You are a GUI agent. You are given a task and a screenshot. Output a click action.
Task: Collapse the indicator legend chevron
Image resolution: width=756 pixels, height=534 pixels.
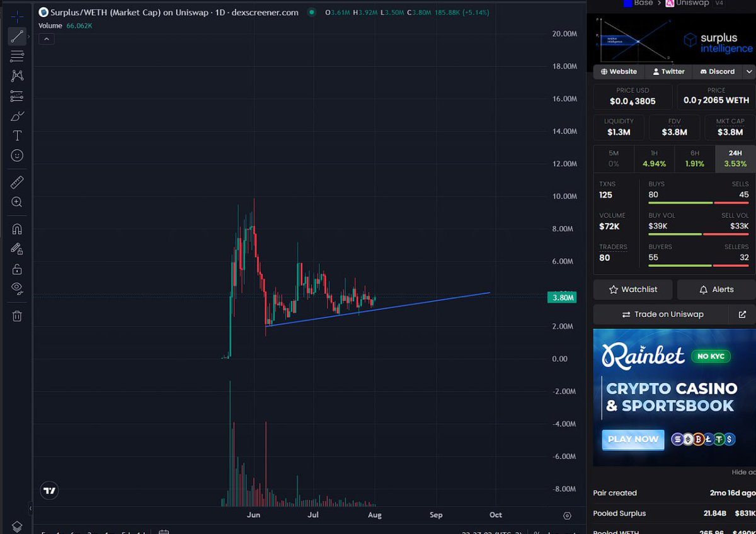tap(47, 39)
